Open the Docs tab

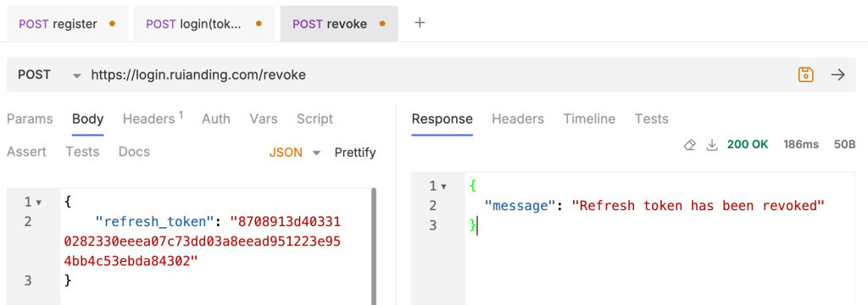coord(134,152)
